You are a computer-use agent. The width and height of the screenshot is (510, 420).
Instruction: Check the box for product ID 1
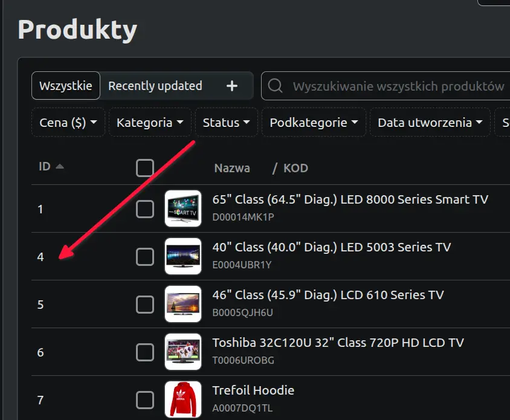[x=145, y=209]
